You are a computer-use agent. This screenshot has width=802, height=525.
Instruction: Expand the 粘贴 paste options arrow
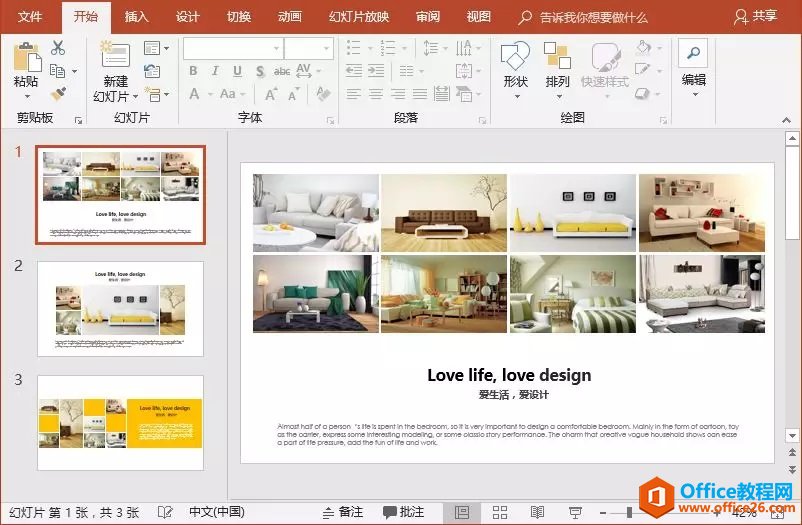point(27,96)
